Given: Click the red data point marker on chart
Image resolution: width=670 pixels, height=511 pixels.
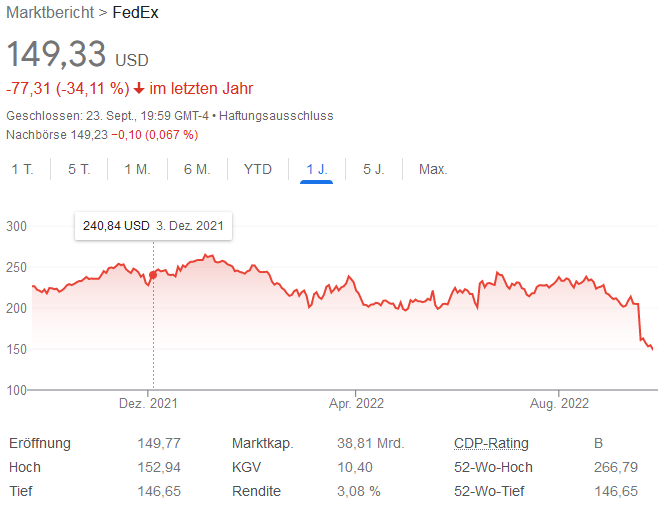Looking at the screenshot, I should [153, 274].
